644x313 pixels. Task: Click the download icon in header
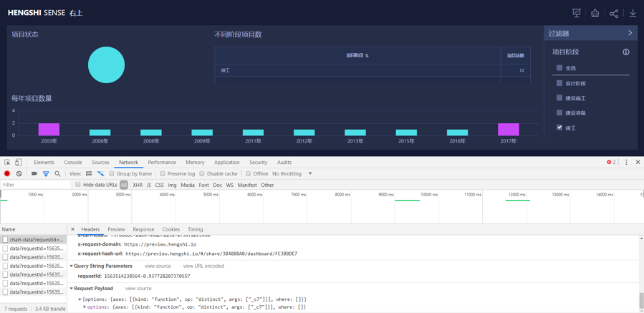click(x=633, y=13)
